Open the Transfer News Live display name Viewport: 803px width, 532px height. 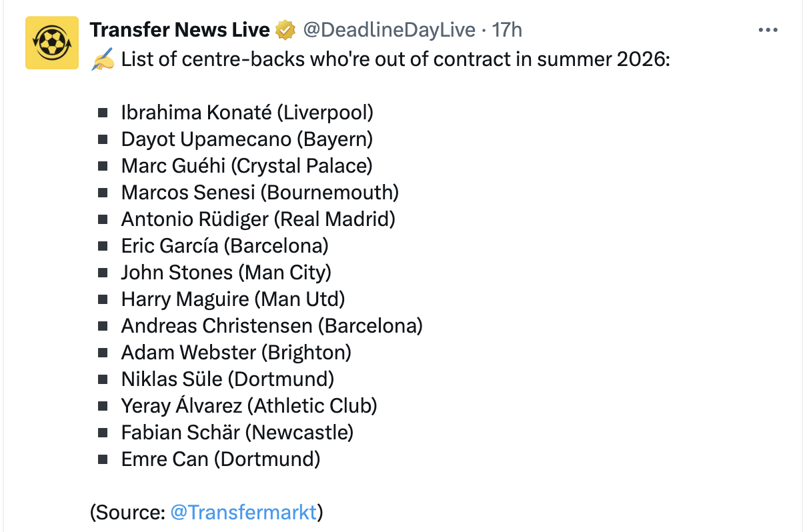tap(179, 30)
